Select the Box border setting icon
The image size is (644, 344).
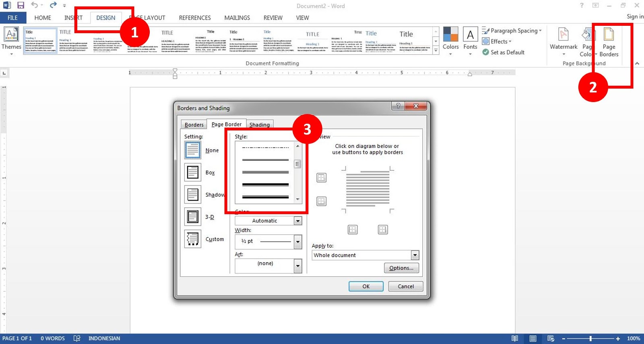[x=193, y=172]
